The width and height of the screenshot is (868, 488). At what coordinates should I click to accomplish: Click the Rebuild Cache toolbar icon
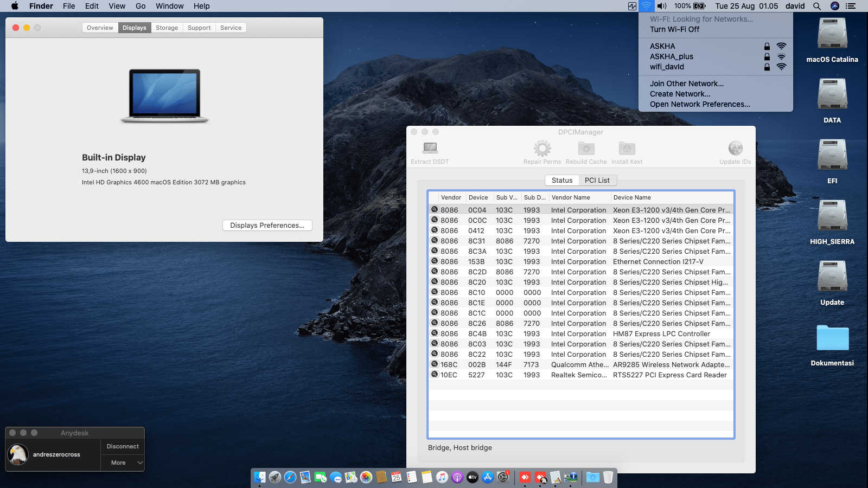[586, 148]
